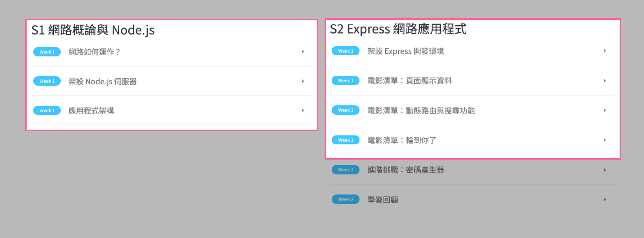
Task: Click the S1 網路概論與 Node.js heading
Action: pyautogui.click(x=93, y=30)
